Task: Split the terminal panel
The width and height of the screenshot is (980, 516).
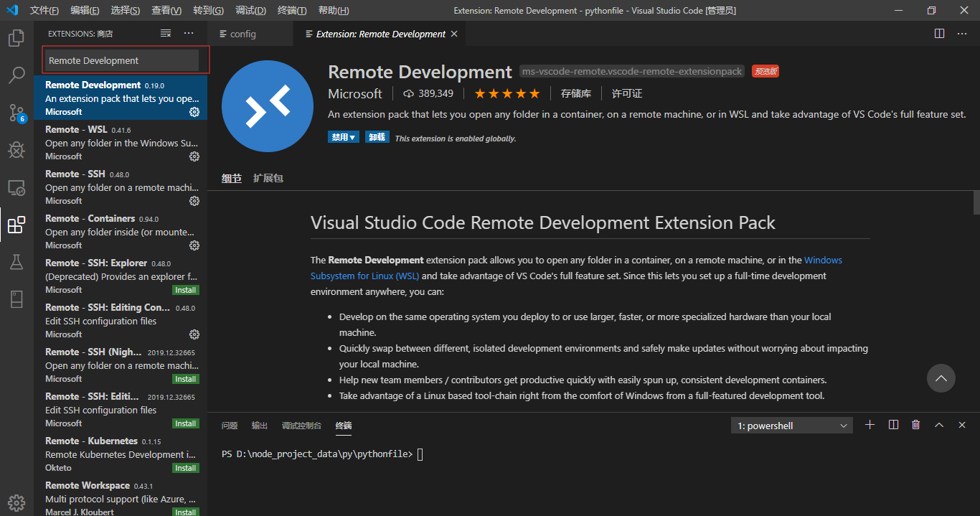Action: (x=893, y=425)
